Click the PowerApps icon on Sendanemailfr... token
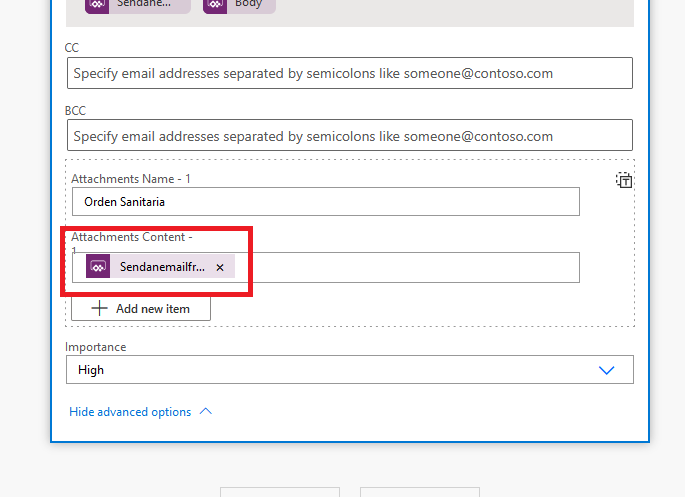Viewport: 685px width, 497px height. pyautogui.click(x=98, y=266)
